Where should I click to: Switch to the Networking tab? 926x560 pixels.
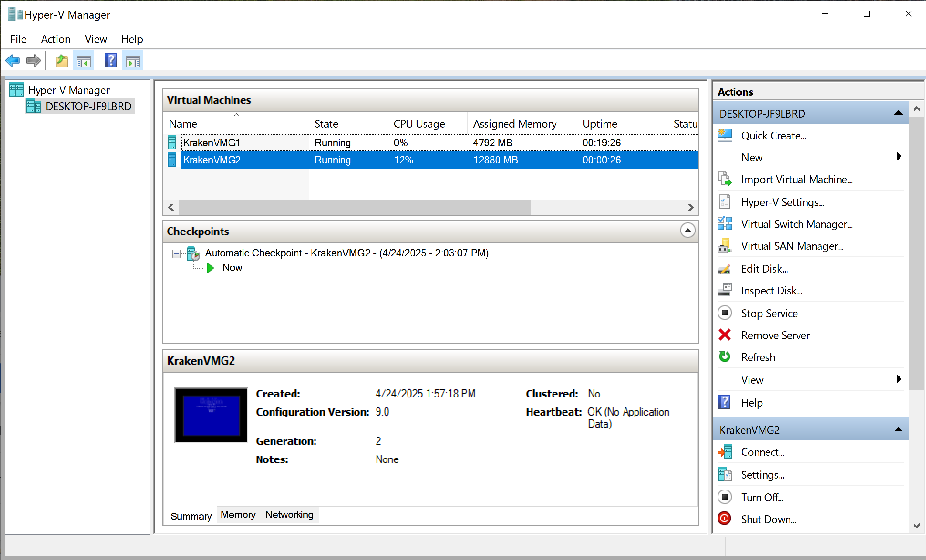point(289,514)
